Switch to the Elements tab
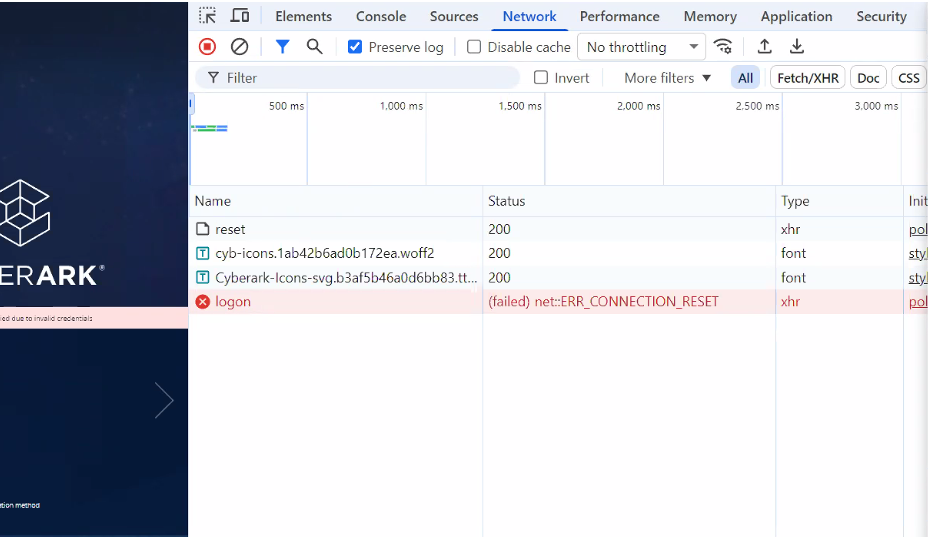Image resolution: width=928 pixels, height=537 pixels. 303,17
